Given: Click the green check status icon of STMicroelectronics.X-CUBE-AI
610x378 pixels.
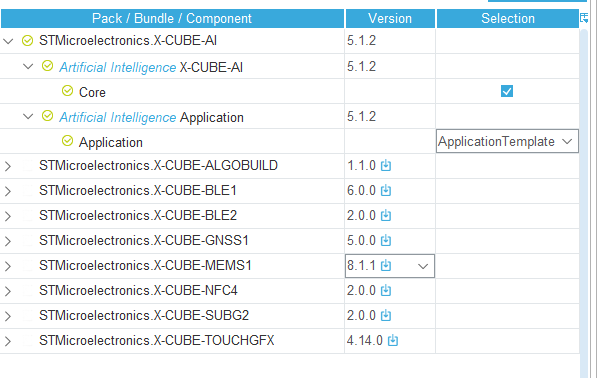Looking at the screenshot, I should [x=27, y=40].
